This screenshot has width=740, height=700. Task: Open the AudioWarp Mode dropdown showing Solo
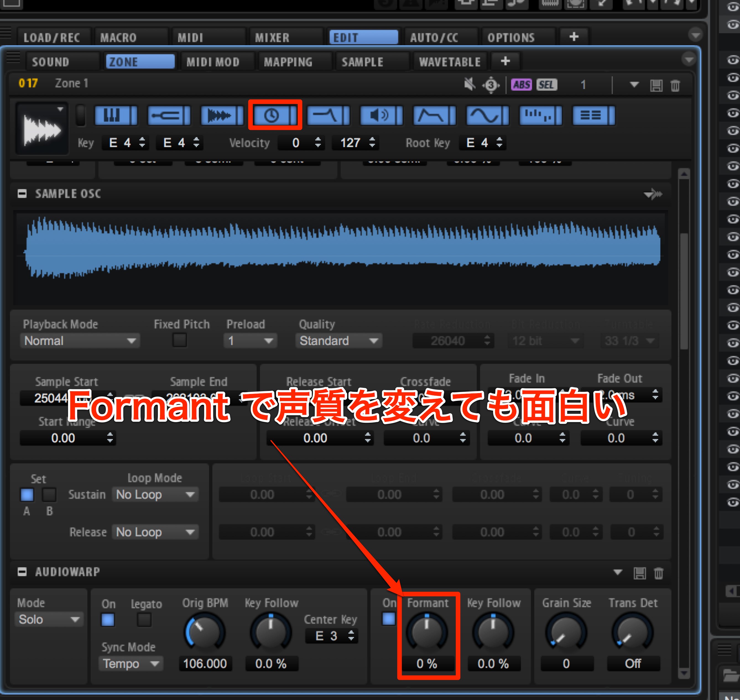point(49,620)
